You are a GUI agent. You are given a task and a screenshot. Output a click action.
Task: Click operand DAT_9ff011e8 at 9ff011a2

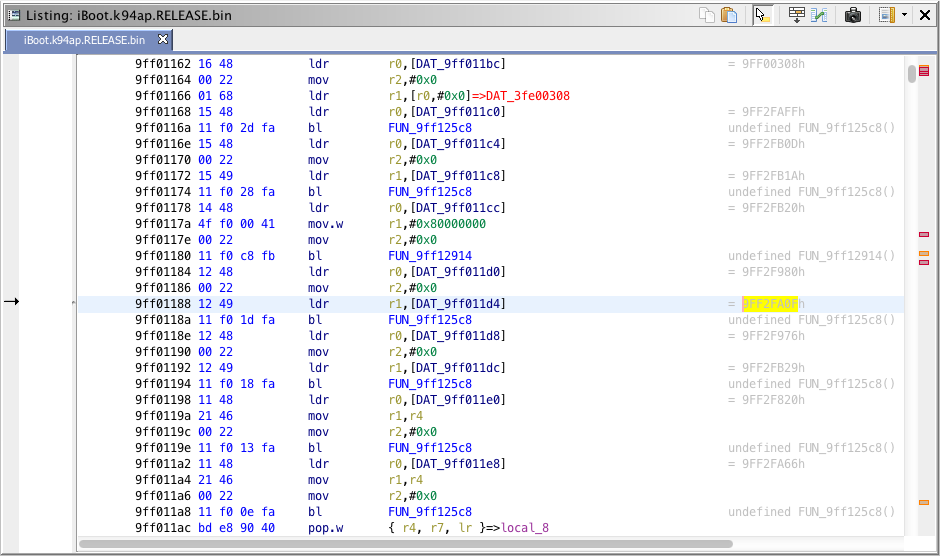click(x=458, y=464)
